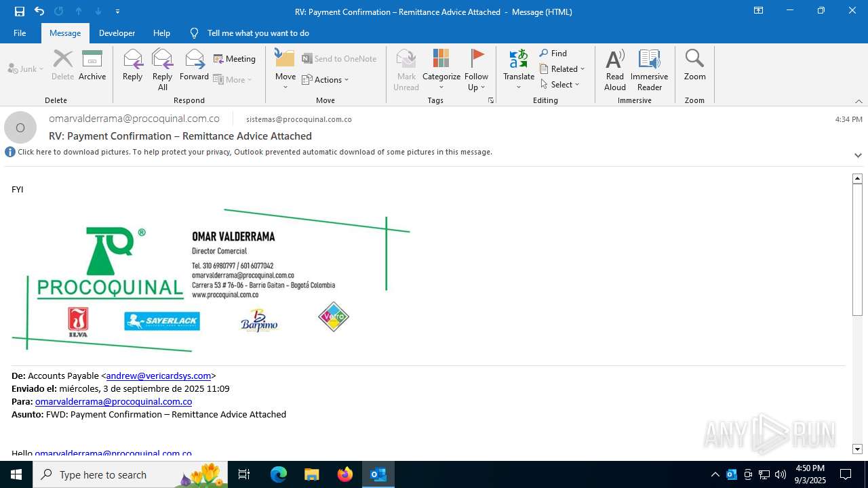This screenshot has height=488, width=868.
Task: Launch Firefox from the taskbar
Action: tap(344, 474)
